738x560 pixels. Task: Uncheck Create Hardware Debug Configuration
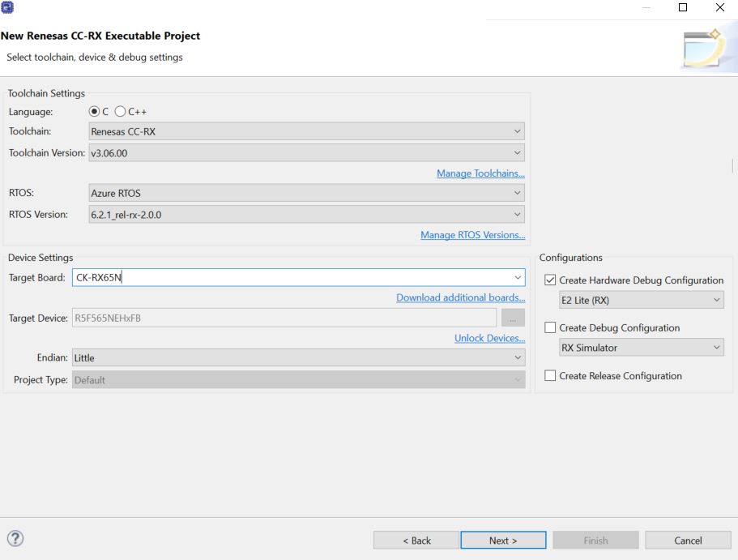pos(550,280)
